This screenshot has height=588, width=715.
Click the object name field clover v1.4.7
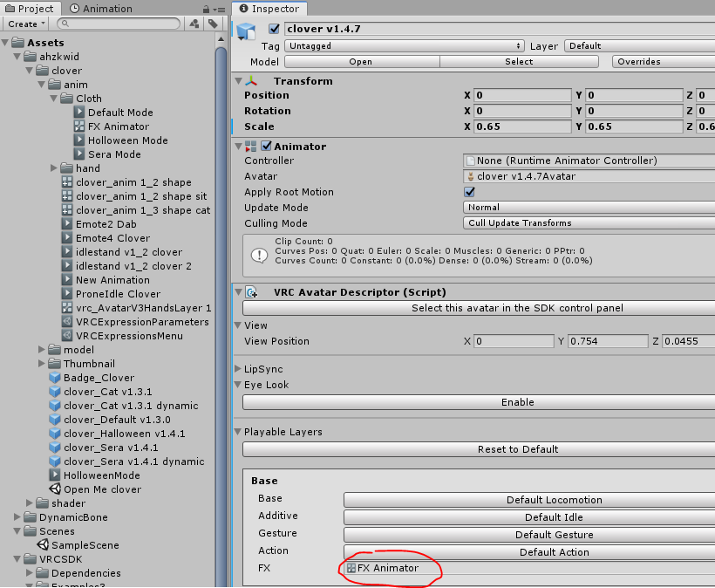[x=500, y=29]
